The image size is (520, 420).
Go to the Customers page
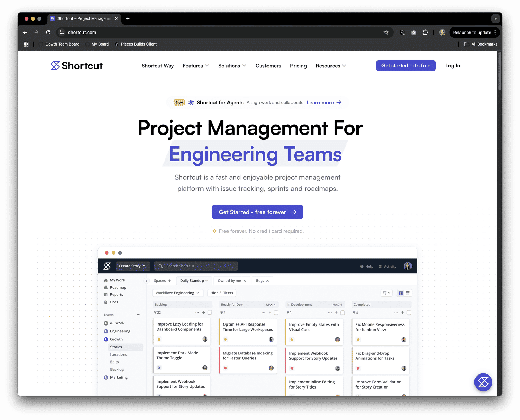tap(268, 66)
